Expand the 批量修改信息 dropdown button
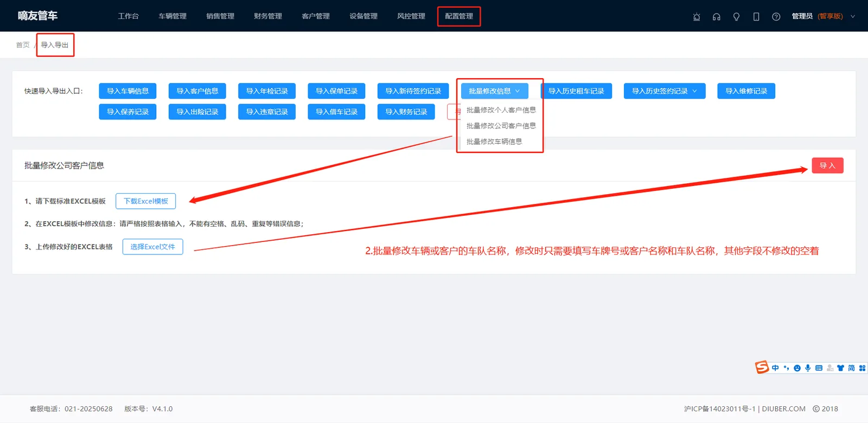Screen dimensions: 868x423 point(494,91)
